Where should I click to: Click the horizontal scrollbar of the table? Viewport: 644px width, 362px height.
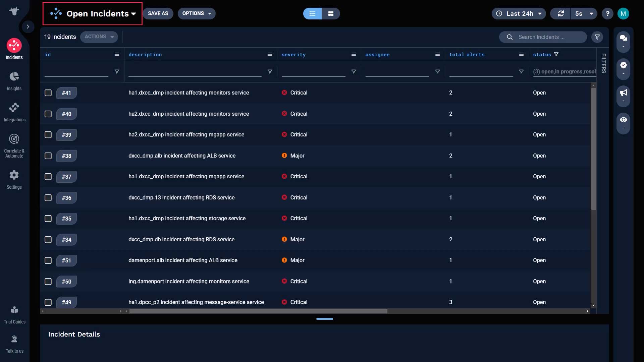pyautogui.click(x=258, y=311)
